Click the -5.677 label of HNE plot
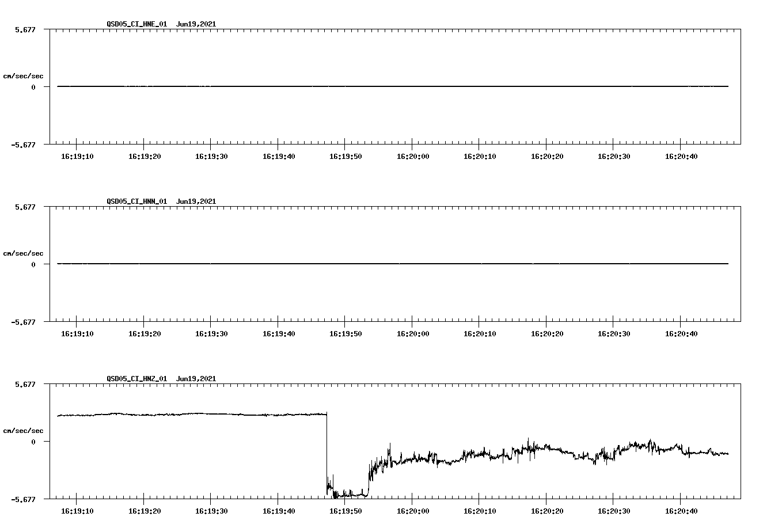Screen dimensions: 782x532 (x=23, y=145)
